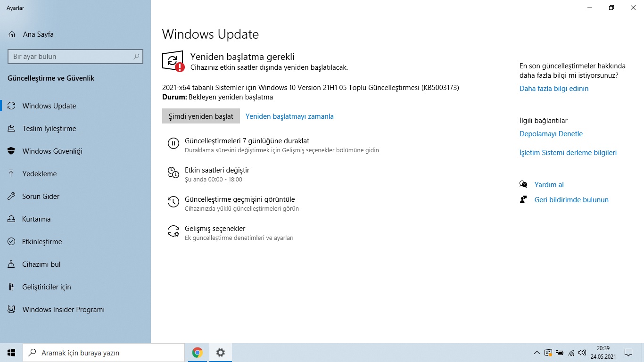Click the taskbar search box
Screen dimensions: 644x362
tap(104, 353)
